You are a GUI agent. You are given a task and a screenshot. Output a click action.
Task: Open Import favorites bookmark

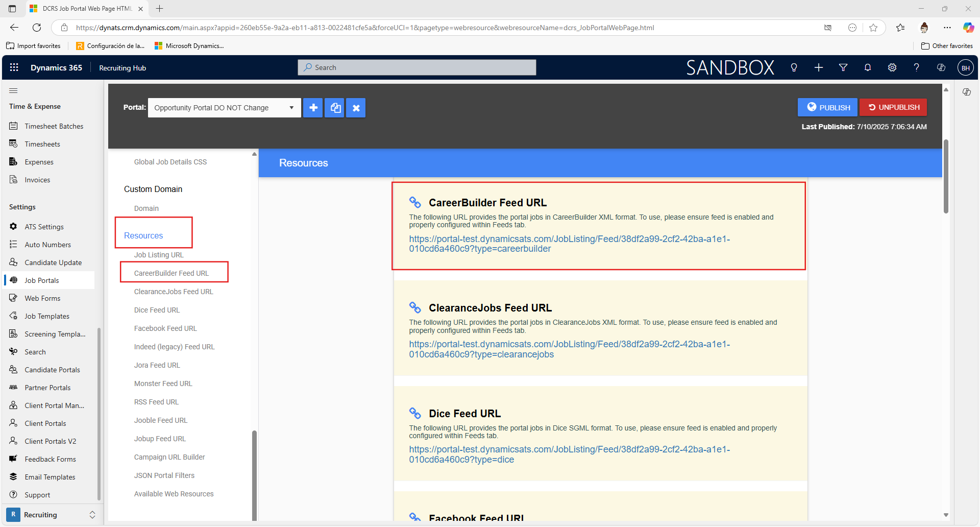pyautogui.click(x=34, y=46)
